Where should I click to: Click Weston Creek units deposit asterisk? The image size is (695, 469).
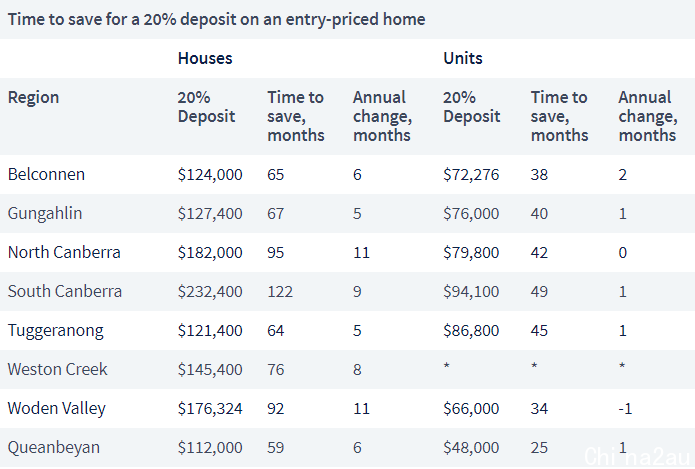click(446, 366)
